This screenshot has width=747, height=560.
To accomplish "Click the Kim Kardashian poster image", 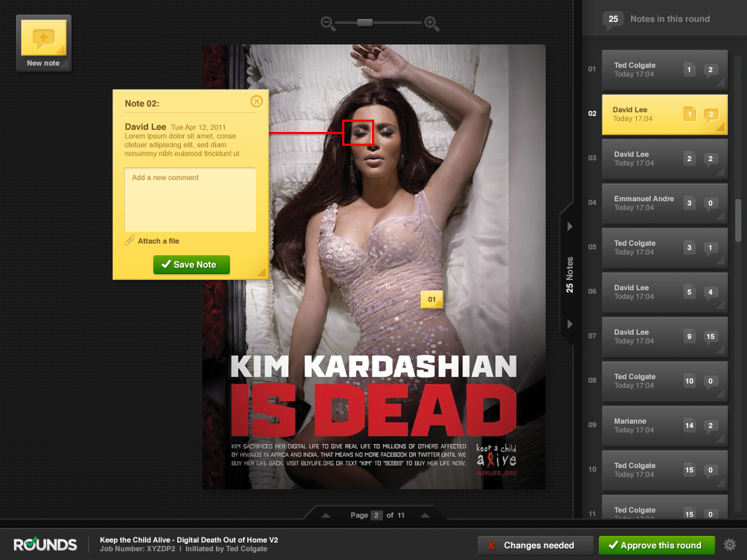I will (x=374, y=267).
